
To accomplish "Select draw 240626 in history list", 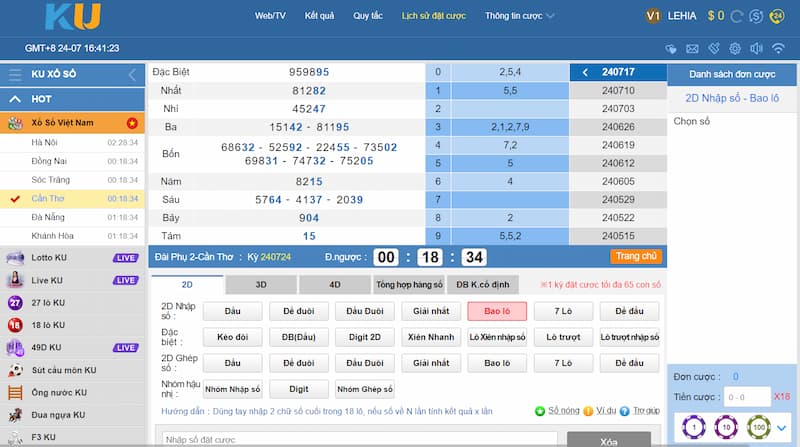I will (618, 127).
